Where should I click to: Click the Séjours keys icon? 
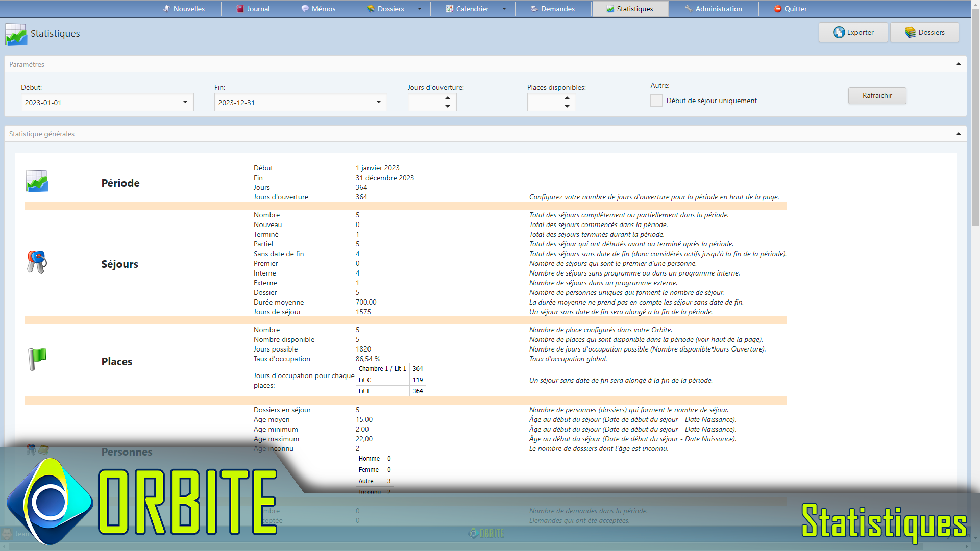click(x=37, y=262)
